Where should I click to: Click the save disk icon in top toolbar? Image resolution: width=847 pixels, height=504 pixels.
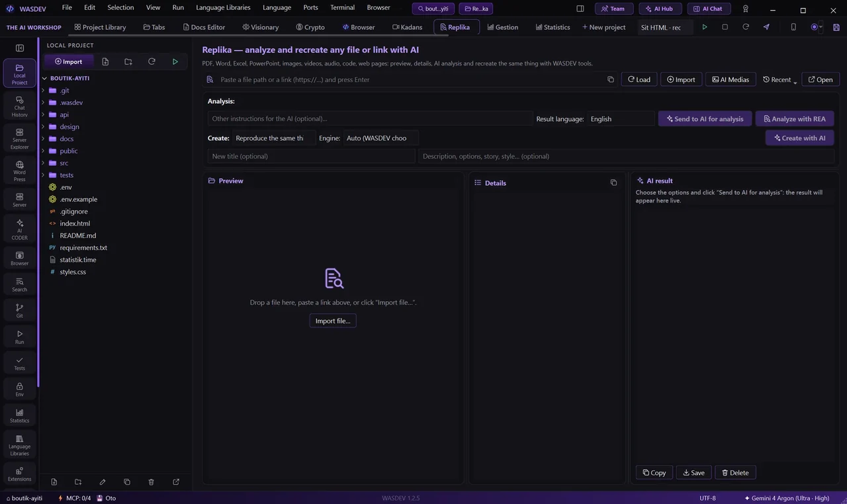click(x=836, y=27)
